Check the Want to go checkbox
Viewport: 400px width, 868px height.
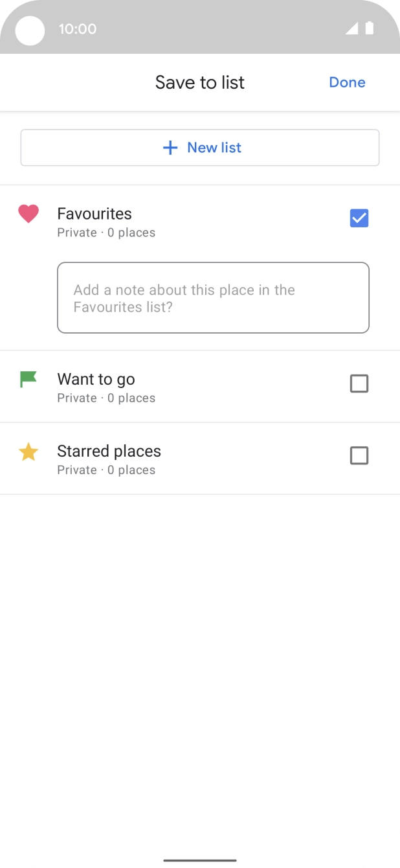[359, 384]
